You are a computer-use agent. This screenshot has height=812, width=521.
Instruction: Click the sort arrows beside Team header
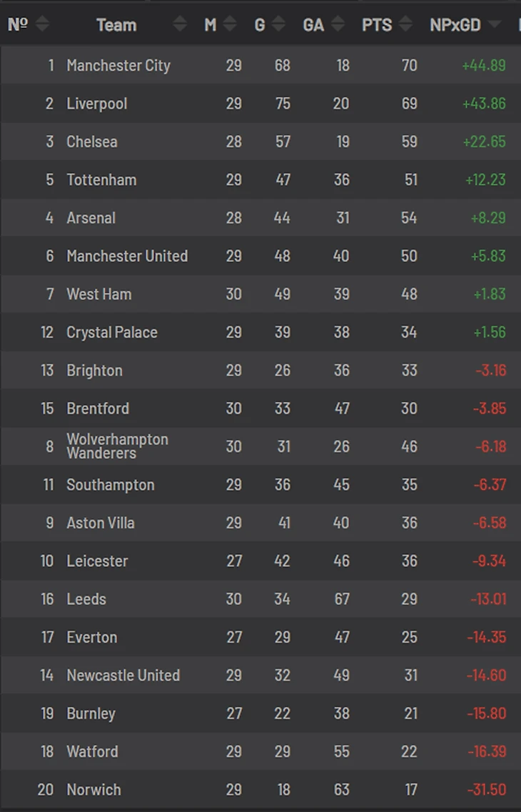180,25
